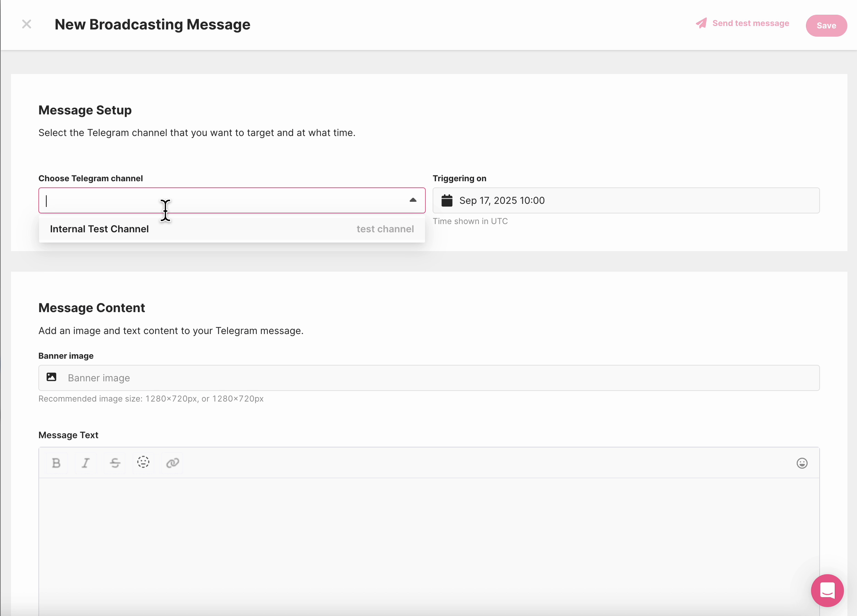Collapse the Telegram channel dropdown arrow
The image size is (857, 616).
[x=413, y=200]
